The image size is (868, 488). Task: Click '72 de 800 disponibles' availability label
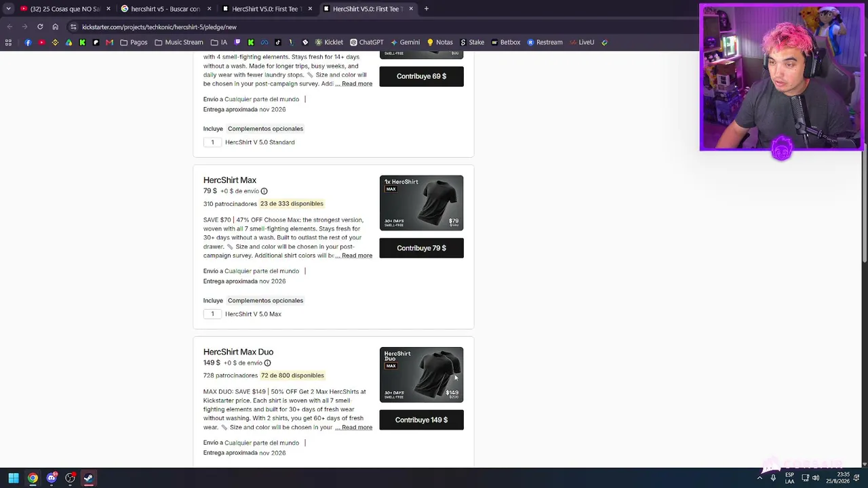point(292,375)
